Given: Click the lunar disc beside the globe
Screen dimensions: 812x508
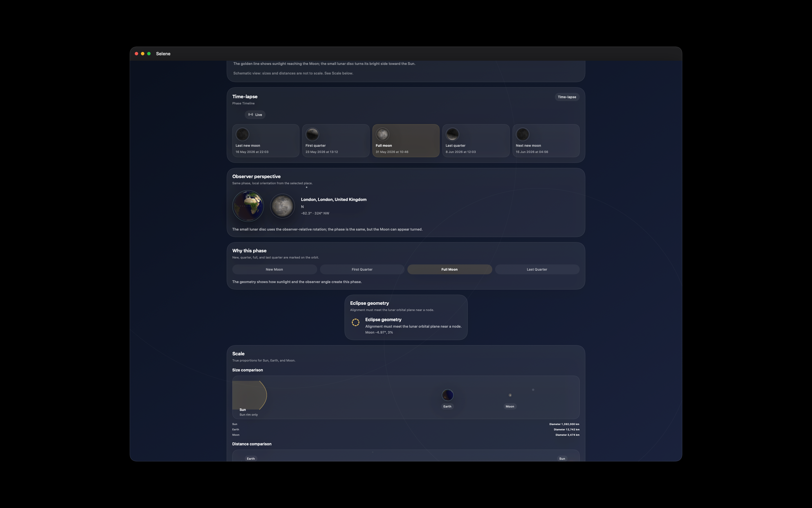Looking at the screenshot, I should coord(283,206).
